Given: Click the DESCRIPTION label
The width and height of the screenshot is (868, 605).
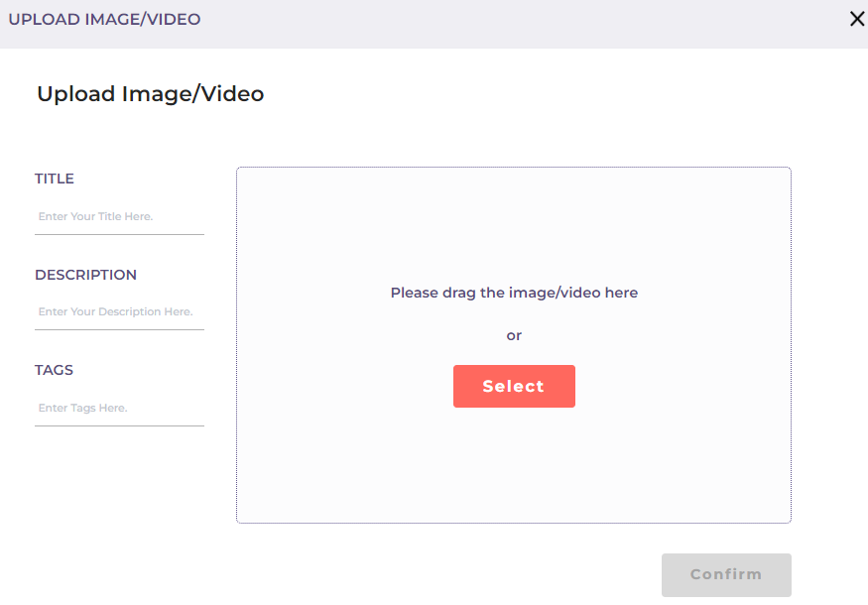Looking at the screenshot, I should pos(85,275).
